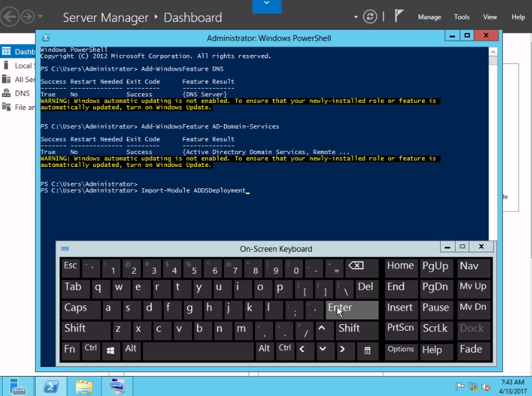Click the Windows logo key on keyboard

[111, 351]
